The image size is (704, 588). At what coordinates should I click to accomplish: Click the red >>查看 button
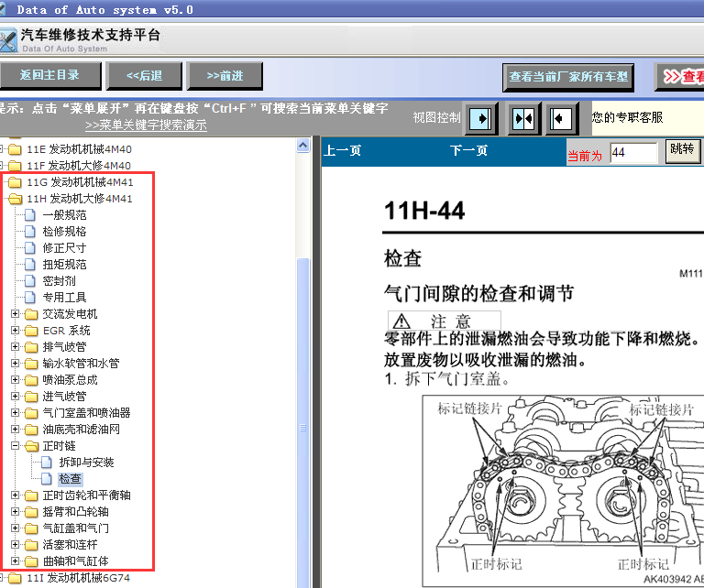click(x=680, y=77)
